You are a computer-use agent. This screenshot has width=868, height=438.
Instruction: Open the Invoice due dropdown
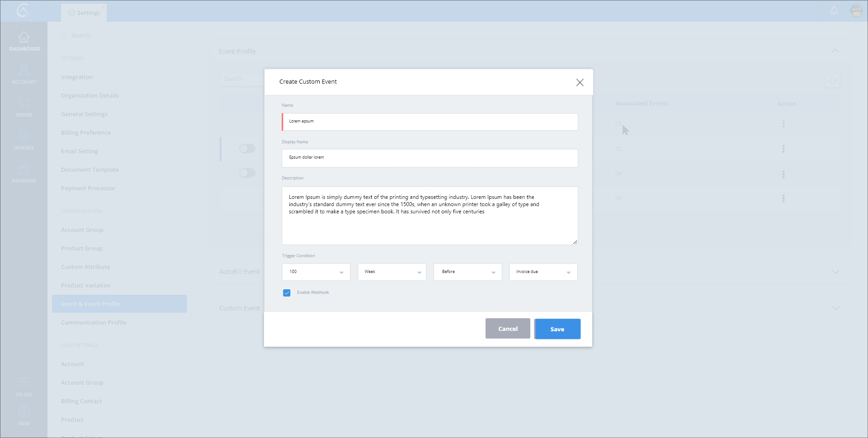click(543, 272)
